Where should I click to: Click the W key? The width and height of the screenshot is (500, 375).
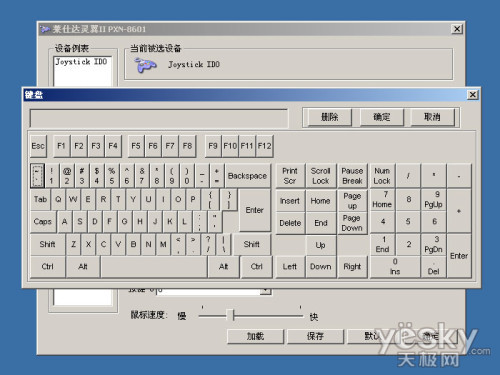click(73, 199)
